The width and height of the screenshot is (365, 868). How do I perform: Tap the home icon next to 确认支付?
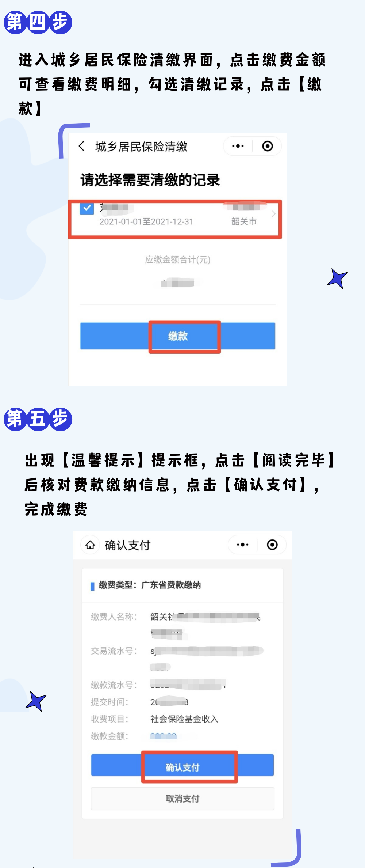click(x=90, y=545)
